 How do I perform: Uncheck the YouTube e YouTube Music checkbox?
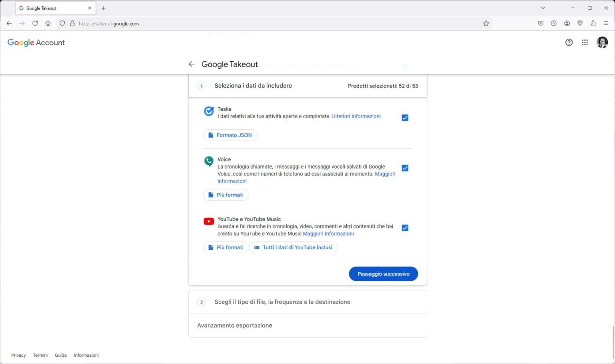tap(405, 228)
